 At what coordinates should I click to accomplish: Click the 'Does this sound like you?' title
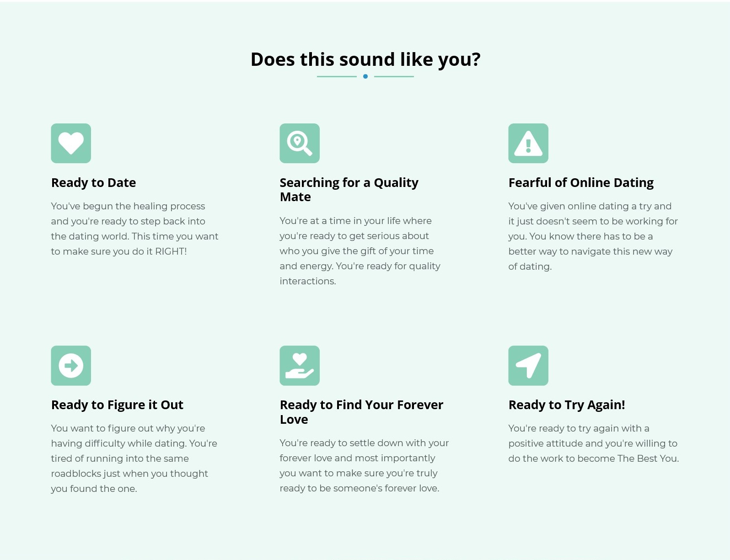click(365, 59)
